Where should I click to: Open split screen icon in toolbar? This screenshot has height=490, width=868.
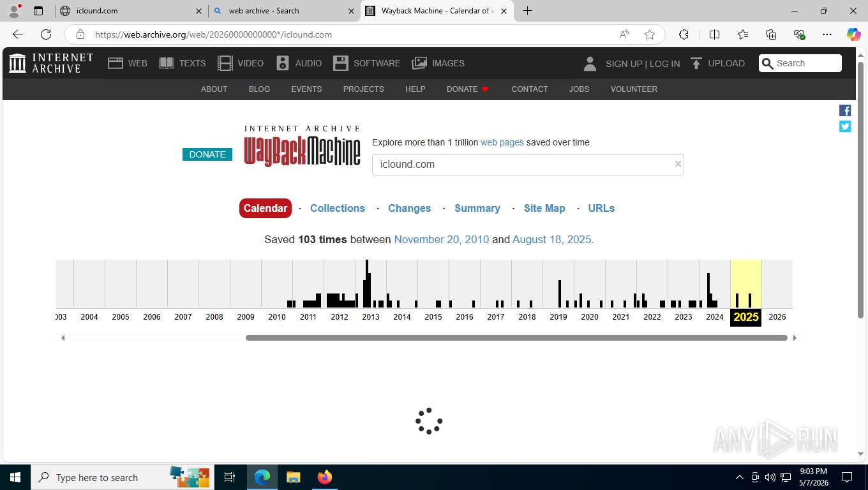click(x=714, y=34)
